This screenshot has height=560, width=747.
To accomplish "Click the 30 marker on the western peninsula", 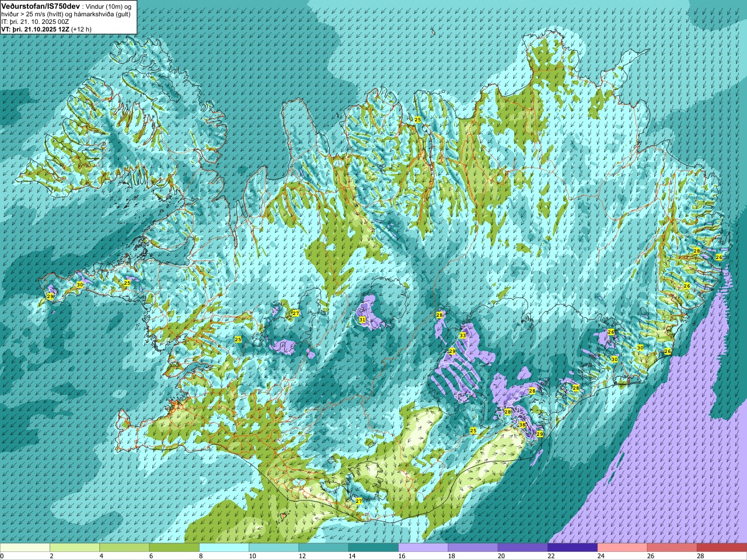I will (80, 285).
